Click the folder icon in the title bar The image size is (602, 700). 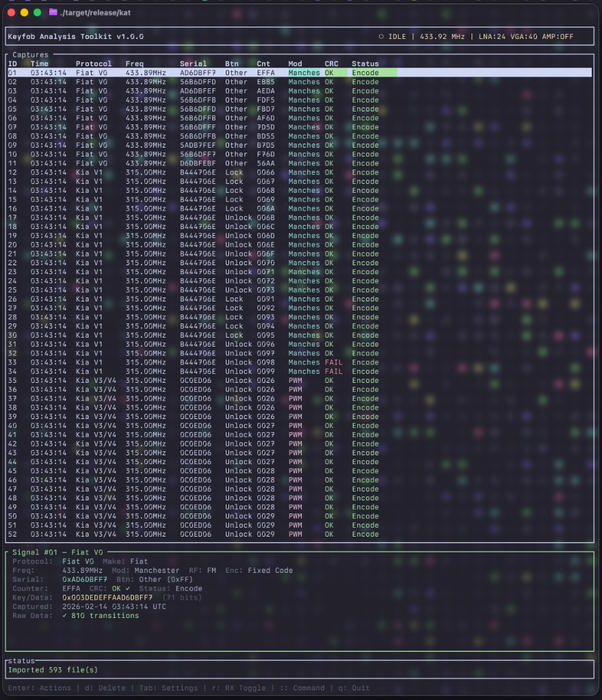[53, 12]
